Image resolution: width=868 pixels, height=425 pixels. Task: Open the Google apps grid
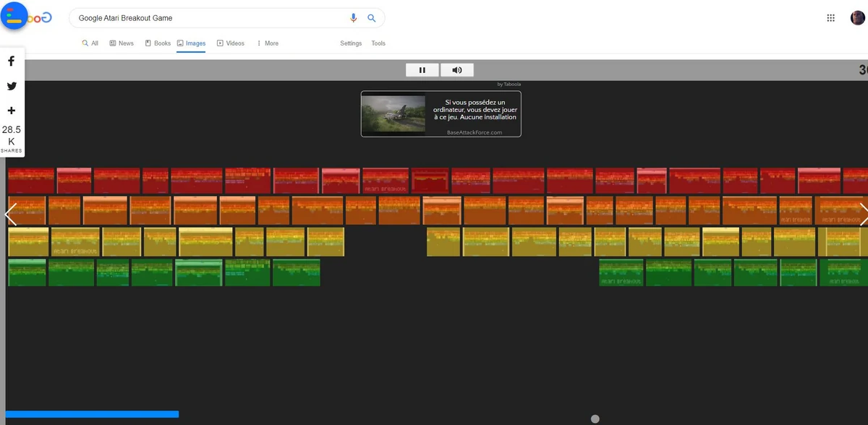click(831, 18)
